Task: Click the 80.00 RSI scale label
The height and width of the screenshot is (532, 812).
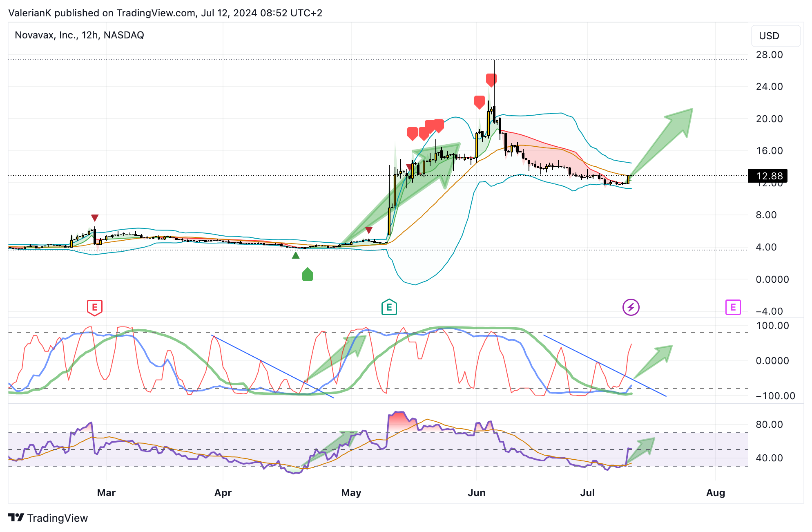Action: [x=770, y=425]
